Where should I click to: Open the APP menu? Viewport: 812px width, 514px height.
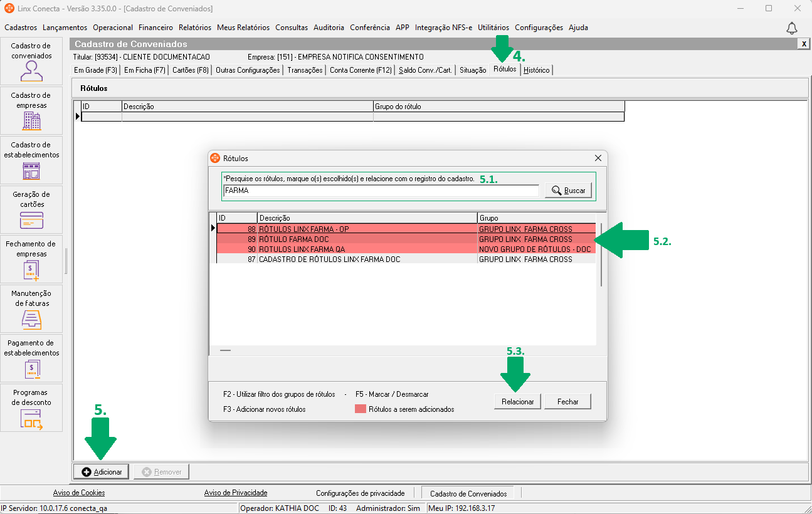tap(403, 28)
